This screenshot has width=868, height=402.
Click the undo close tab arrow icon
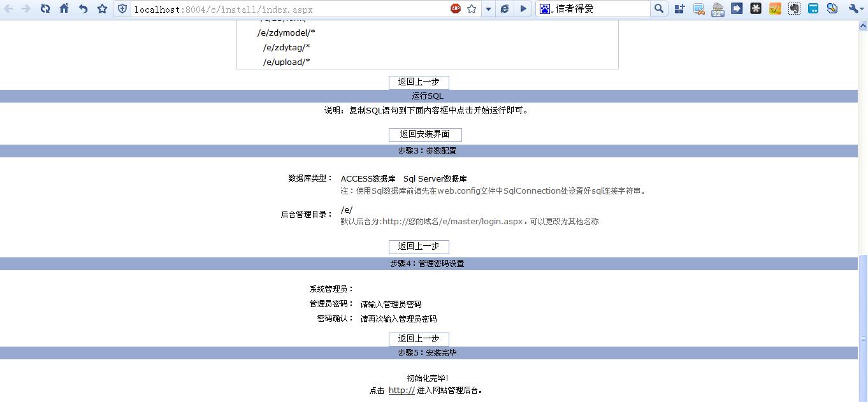pos(83,9)
